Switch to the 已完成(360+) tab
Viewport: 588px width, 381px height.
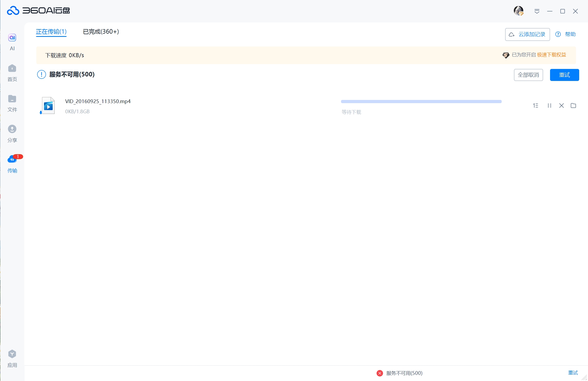pos(101,32)
